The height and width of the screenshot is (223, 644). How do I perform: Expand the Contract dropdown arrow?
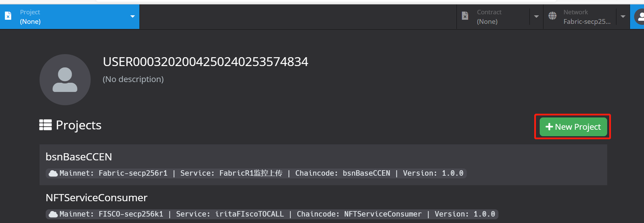click(536, 17)
